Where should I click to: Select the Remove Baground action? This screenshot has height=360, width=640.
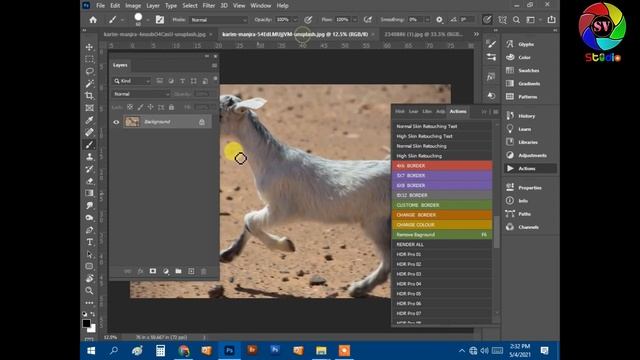[x=442, y=235]
